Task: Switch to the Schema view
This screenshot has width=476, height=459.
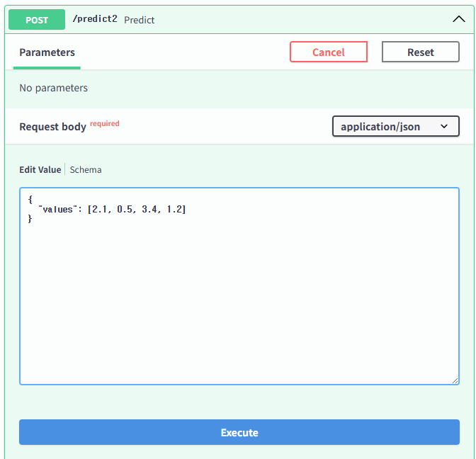Action: (x=86, y=170)
